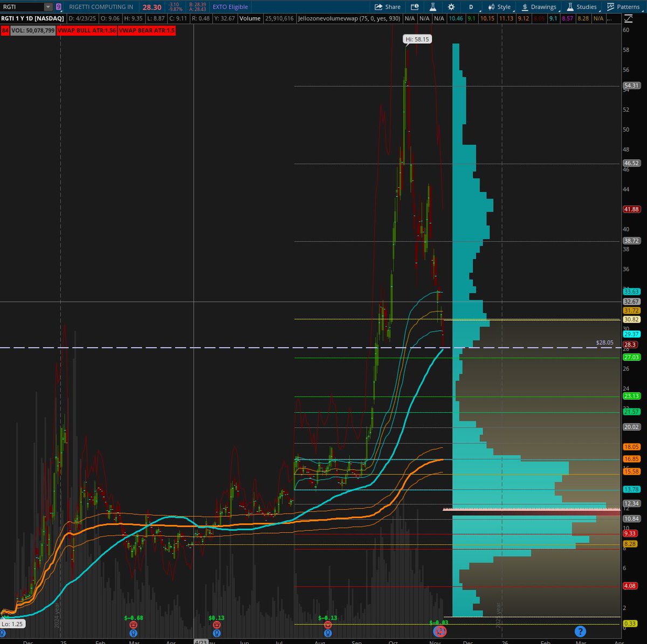Click the 20.02 price axis label
This screenshot has width=647, height=644.
coord(631,427)
